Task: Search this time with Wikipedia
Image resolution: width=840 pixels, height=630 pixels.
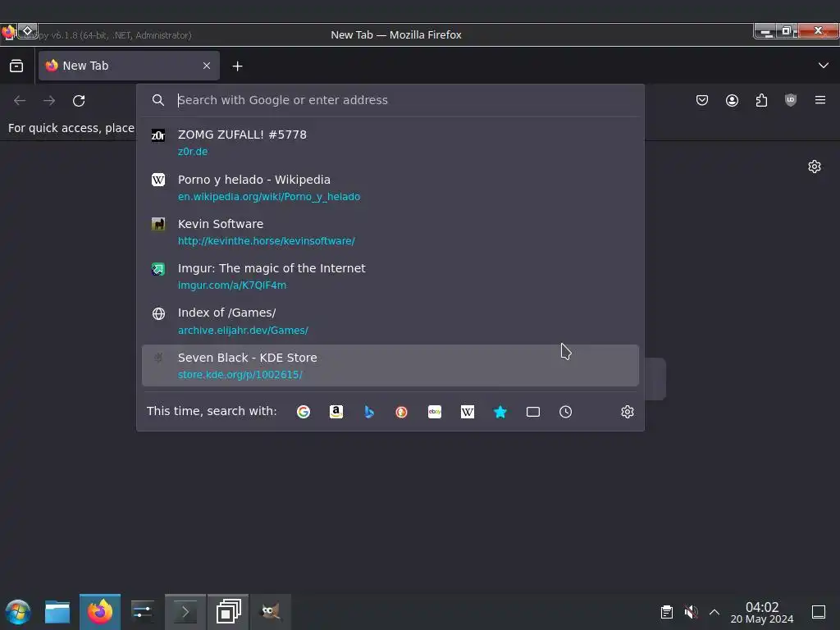Action: [467, 412]
